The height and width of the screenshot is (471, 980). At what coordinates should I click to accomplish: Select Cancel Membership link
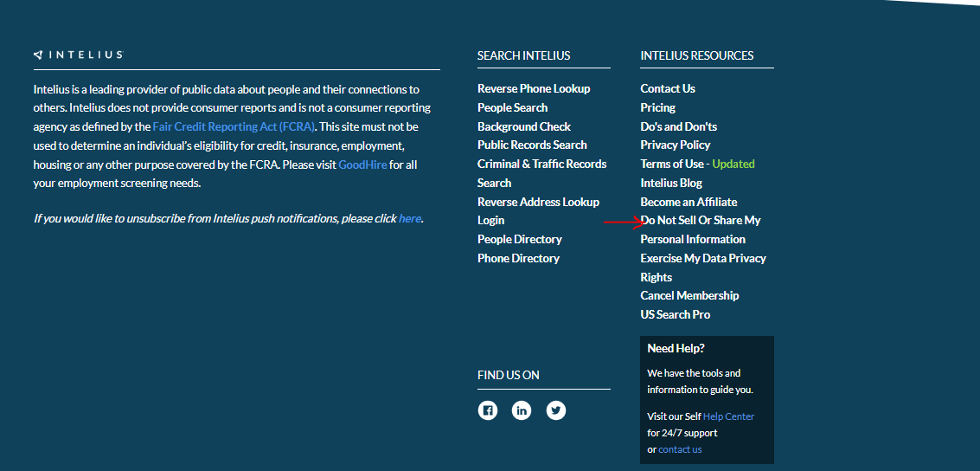click(x=689, y=296)
